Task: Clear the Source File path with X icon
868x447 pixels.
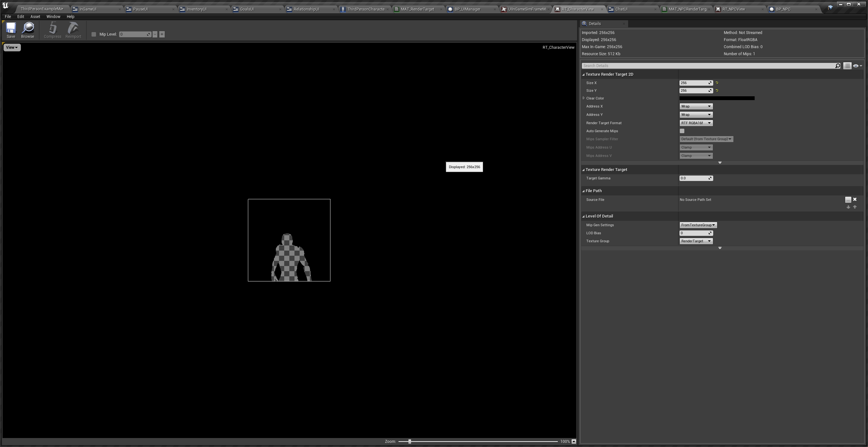Action: point(855,200)
